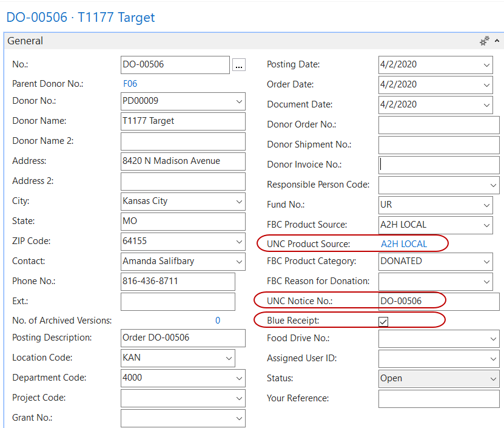Click the General section header title
This screenshot has height=428, width=504.
[x=25, y=41]
